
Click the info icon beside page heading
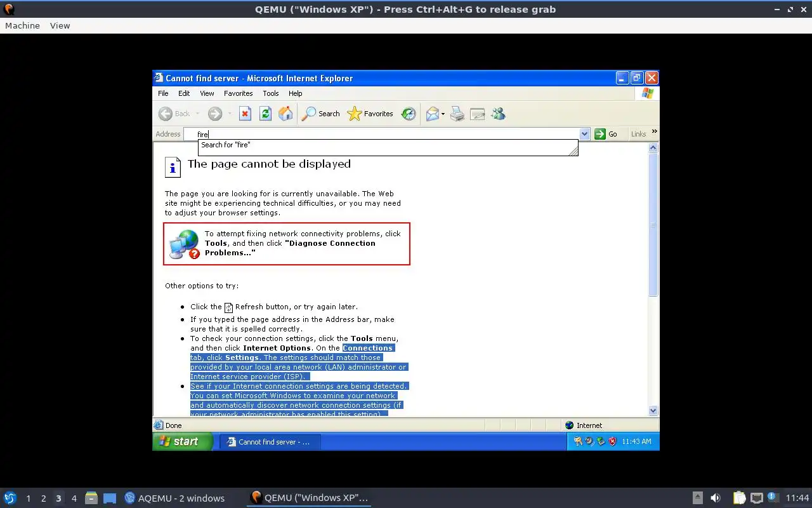[x=173, y=167]
